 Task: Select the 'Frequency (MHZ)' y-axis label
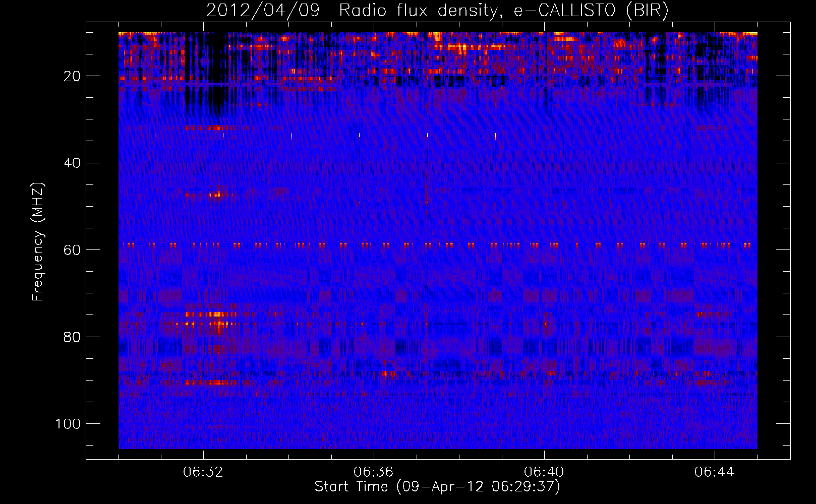tap(38, 242)
